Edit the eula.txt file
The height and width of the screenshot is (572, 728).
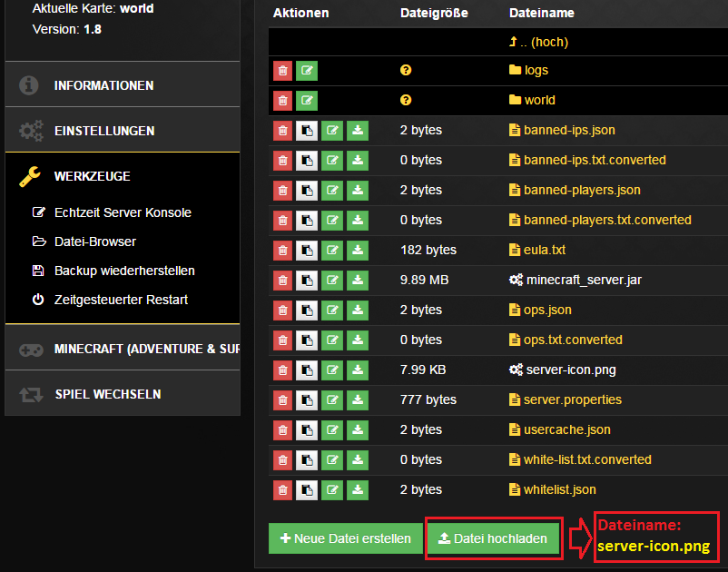pyautogui.click(x=332, y=251)
